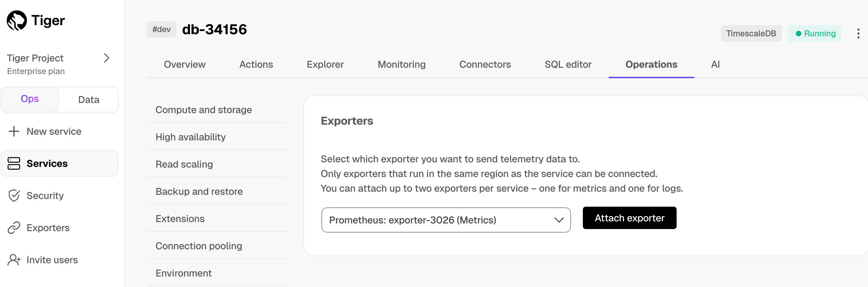
Task: Expand the Tiger Project chevron
Action: pyautogui.click(x=107, y=58)
